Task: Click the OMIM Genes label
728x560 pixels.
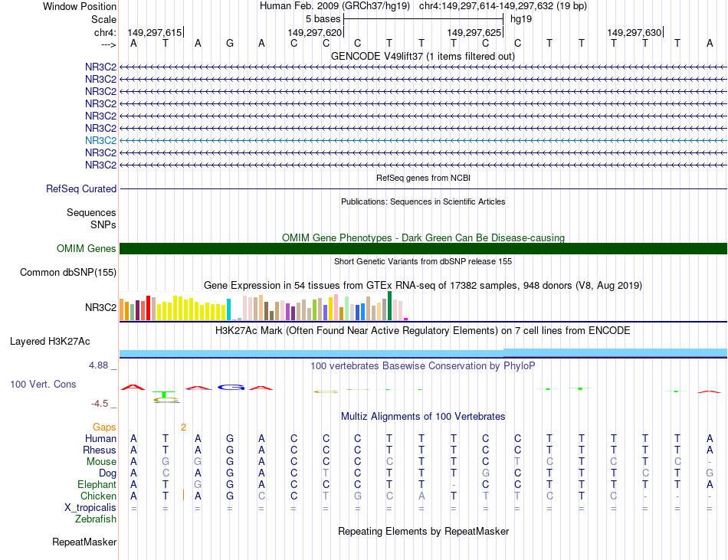Action: (x=87, y=248)
